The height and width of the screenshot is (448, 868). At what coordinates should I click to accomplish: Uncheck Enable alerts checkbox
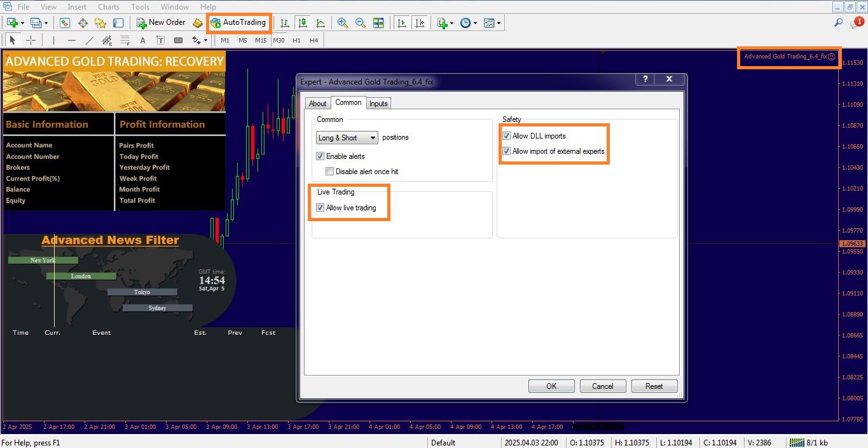pyautogui.click(x=320, y=156)
